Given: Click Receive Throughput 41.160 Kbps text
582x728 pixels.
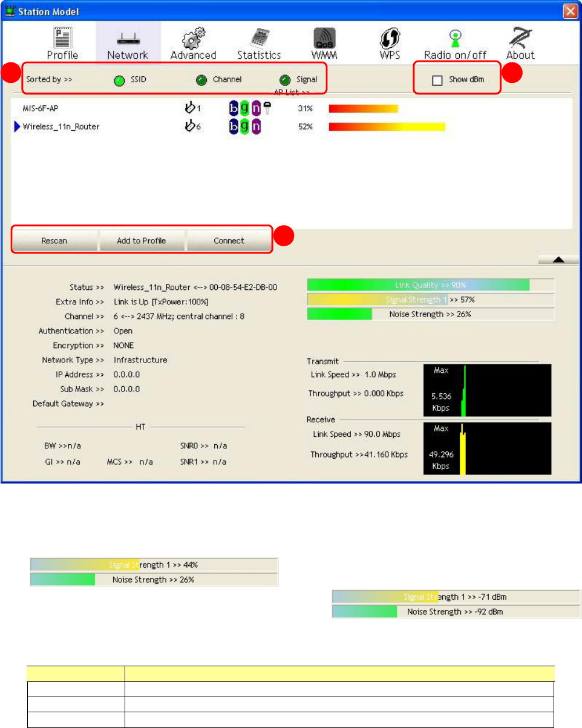Looking at the screenshot, I should click(x=359, y=454).
